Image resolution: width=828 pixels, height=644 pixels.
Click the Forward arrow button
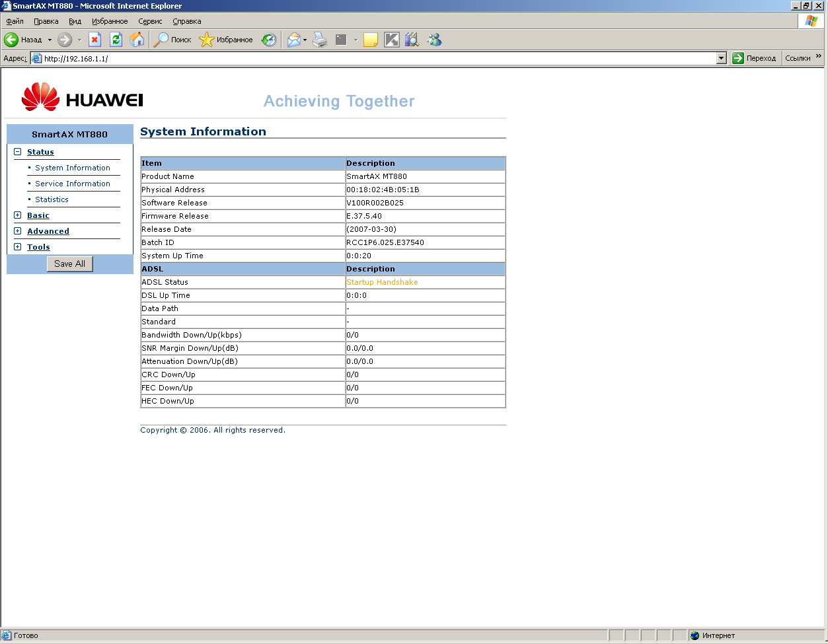click(x=64, y=40)
